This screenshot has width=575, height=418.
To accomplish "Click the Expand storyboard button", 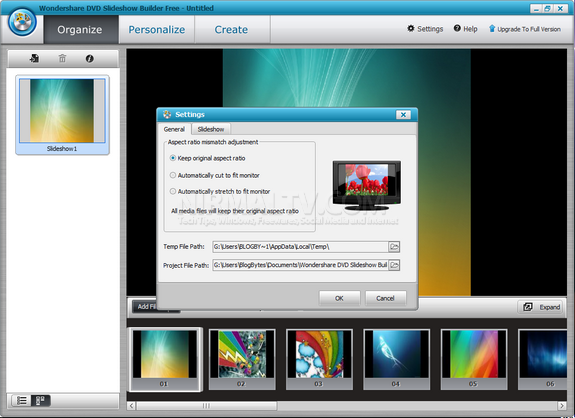I will (541, 307).
